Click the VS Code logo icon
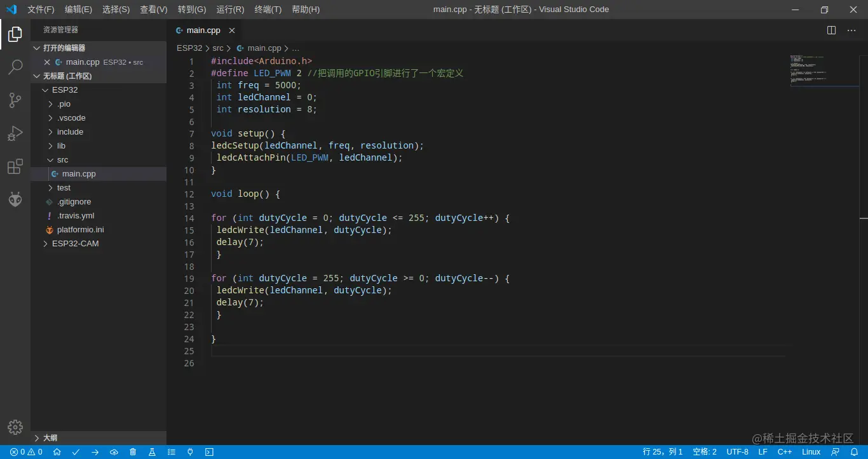 [11, 10]
